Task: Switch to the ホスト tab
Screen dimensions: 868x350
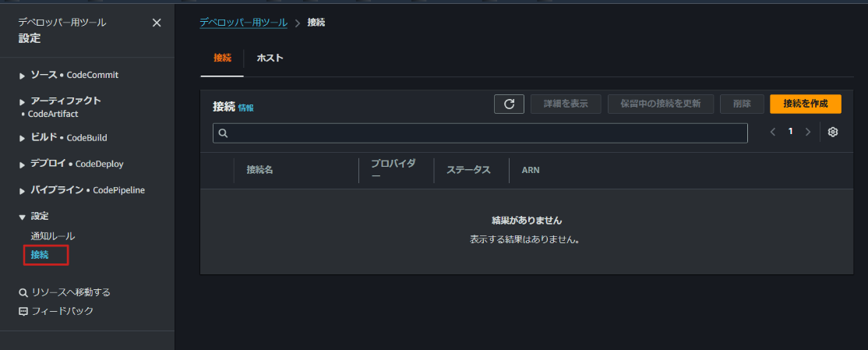Action: (x=270, y=58)
